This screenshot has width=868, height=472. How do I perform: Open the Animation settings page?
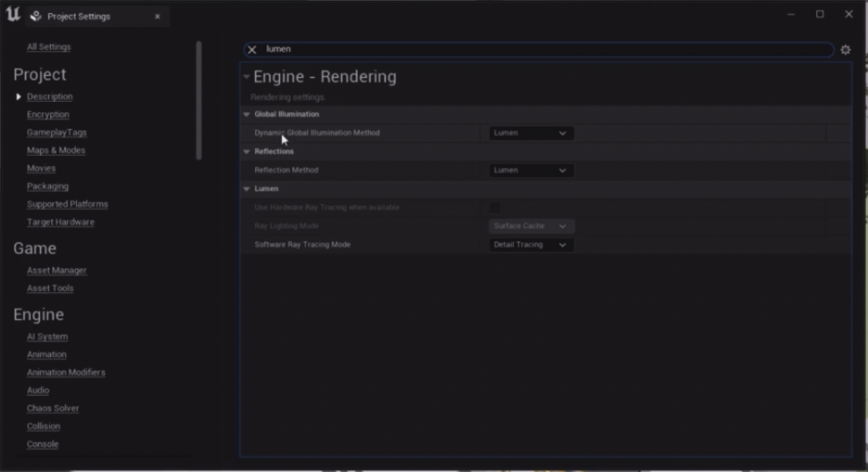pyautogui.click(x=46, y=354)
